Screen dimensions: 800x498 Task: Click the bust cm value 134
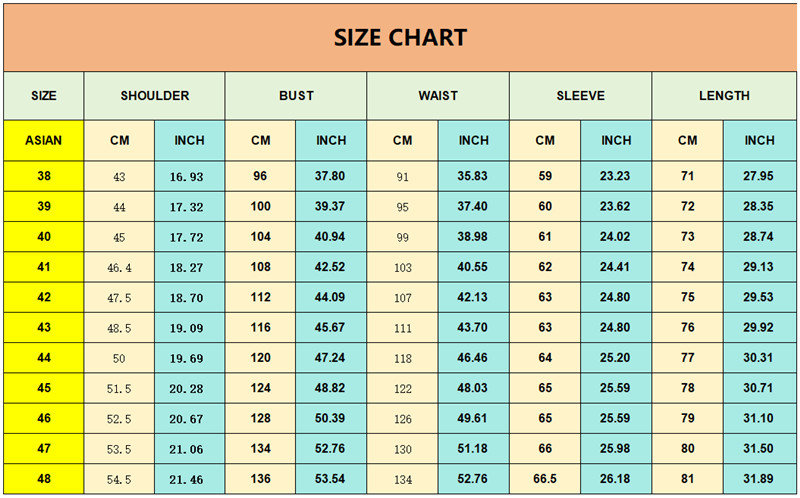(260, 449)
